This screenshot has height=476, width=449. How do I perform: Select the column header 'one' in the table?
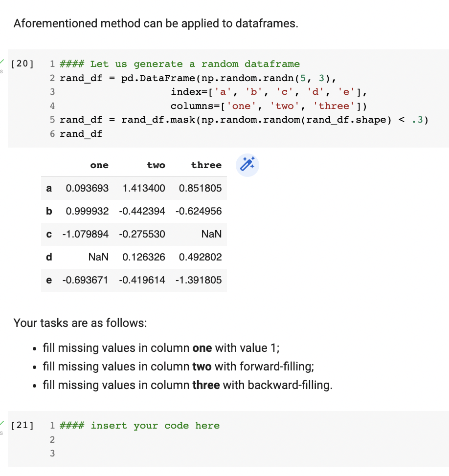click(99, 165)
